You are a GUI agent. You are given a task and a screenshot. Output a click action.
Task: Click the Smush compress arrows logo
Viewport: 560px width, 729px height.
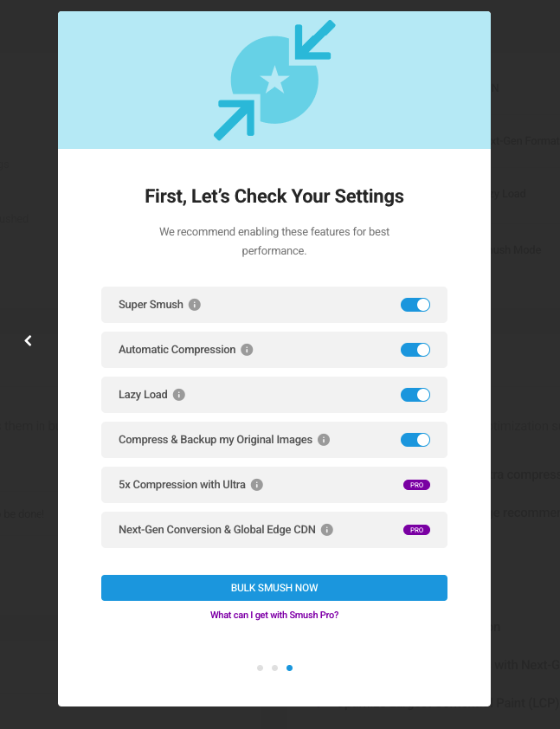tap(274, 80)
